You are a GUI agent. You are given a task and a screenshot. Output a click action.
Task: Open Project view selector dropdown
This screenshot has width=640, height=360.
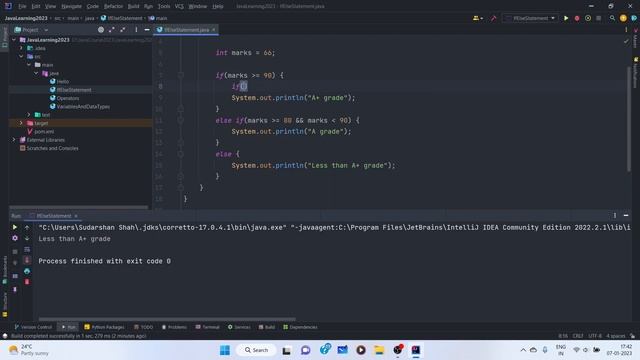tap(31, 30)
